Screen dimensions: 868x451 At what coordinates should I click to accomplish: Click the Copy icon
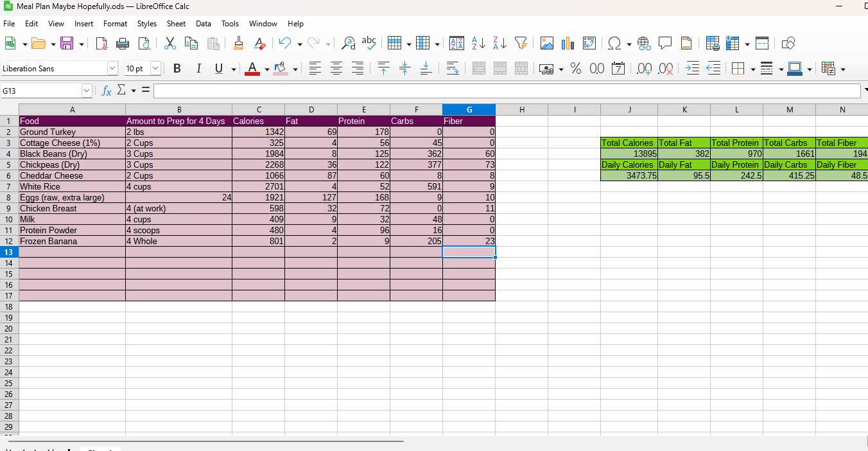pyautogui.click(x=191, y=43)
